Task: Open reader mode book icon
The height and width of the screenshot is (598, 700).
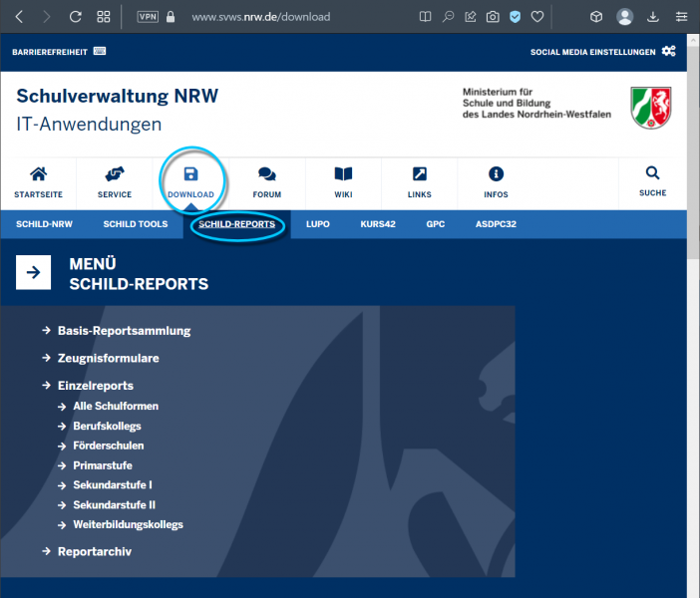Action: (x=425, y=17)
